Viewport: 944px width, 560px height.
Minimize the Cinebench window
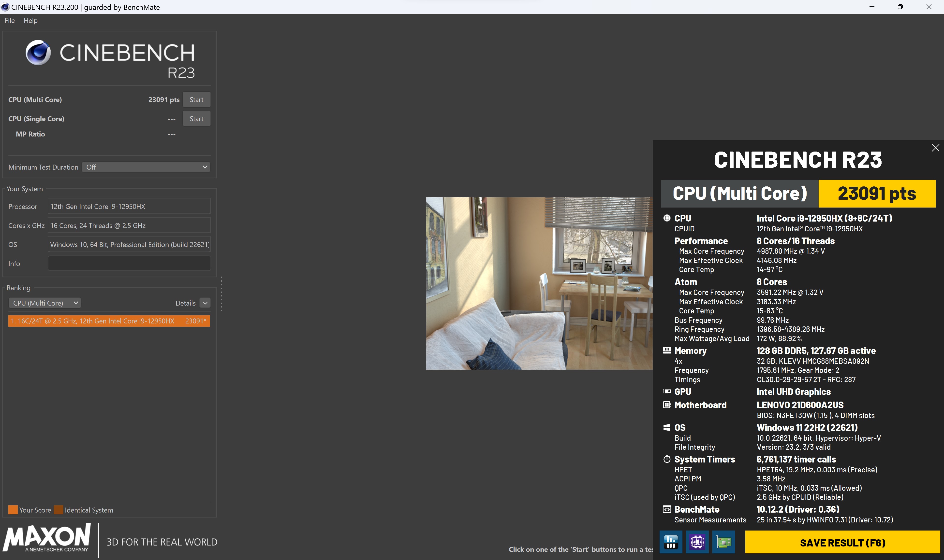click(872, 7)
